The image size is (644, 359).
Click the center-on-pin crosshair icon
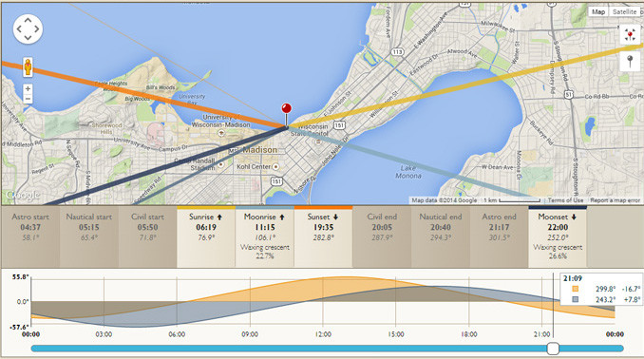(x=630, y=35)
